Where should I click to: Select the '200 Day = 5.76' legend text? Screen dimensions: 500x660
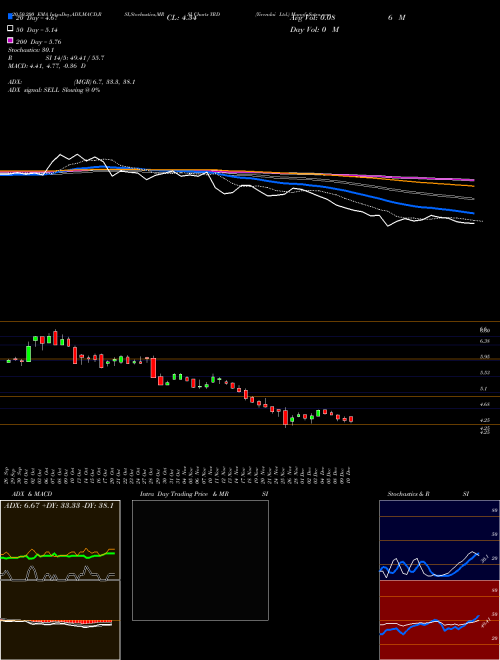click(x=38, y=42)
